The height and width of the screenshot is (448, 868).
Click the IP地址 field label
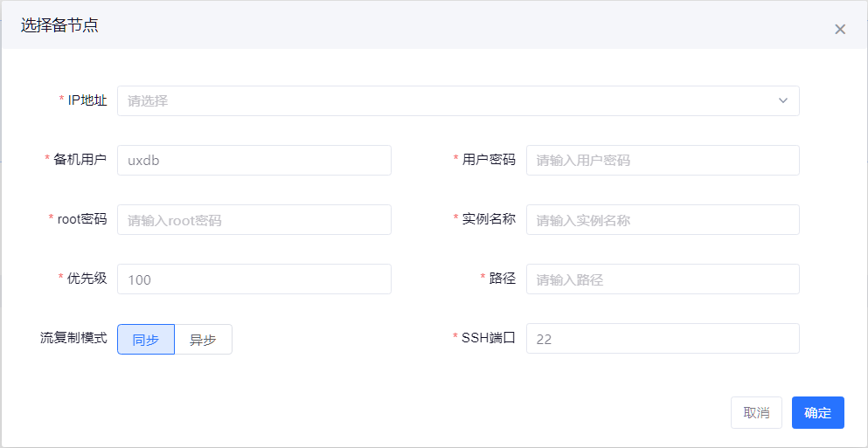pyautogui.click(x=87, y=100)
